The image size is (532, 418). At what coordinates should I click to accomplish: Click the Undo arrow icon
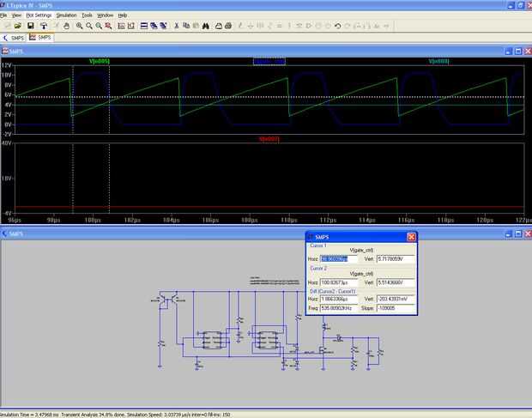336,26
